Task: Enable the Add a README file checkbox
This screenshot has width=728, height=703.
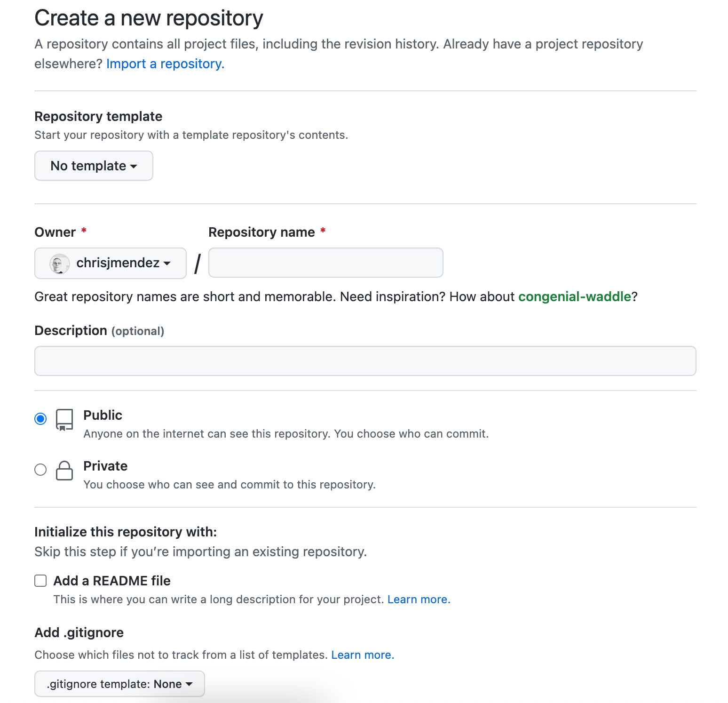Action: point(40,581)
